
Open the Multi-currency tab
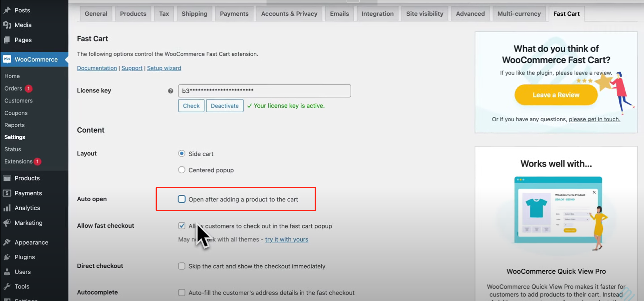pos(519,14)
